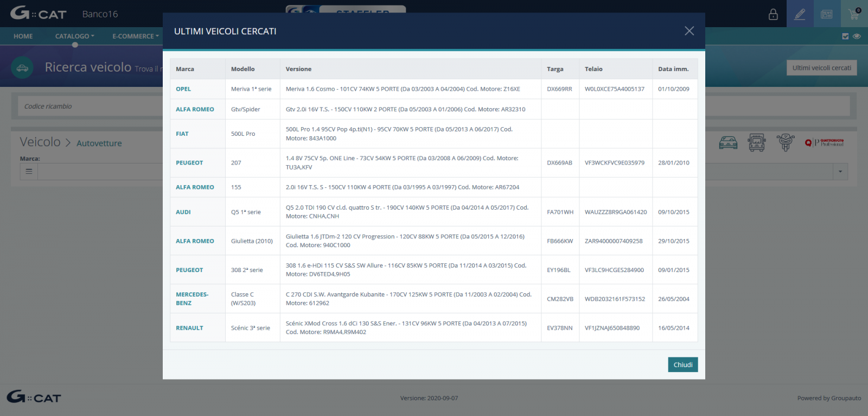The width and height of the screenshot is (868, 416).
Task: Open the shopping cart icon
Action: [x=854, y=14]
